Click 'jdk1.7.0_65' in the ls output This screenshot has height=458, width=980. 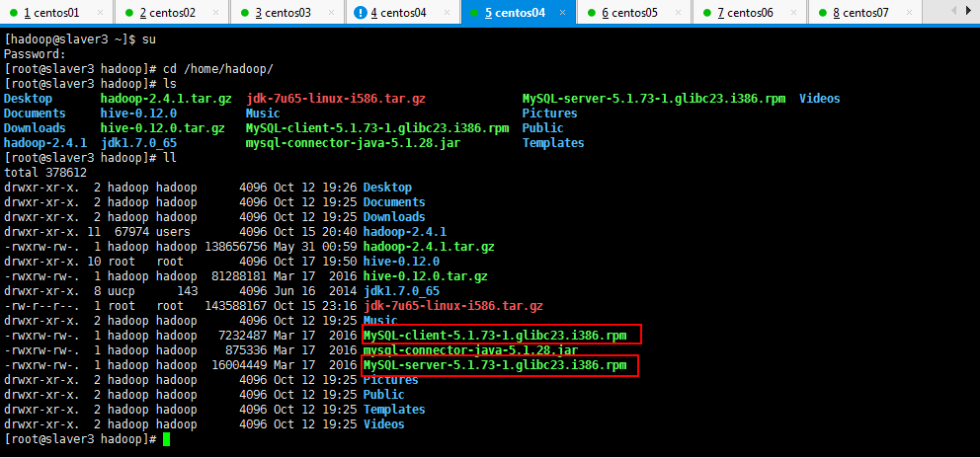138,143
